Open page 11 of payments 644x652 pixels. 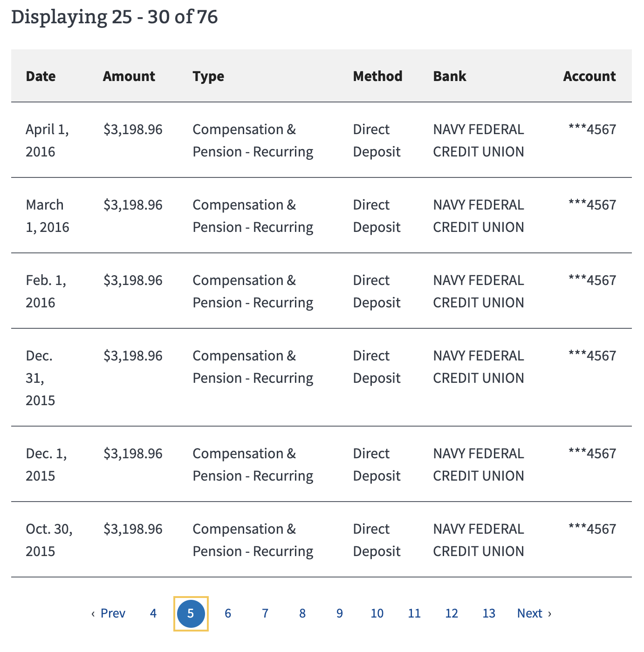tap(414, 613)
